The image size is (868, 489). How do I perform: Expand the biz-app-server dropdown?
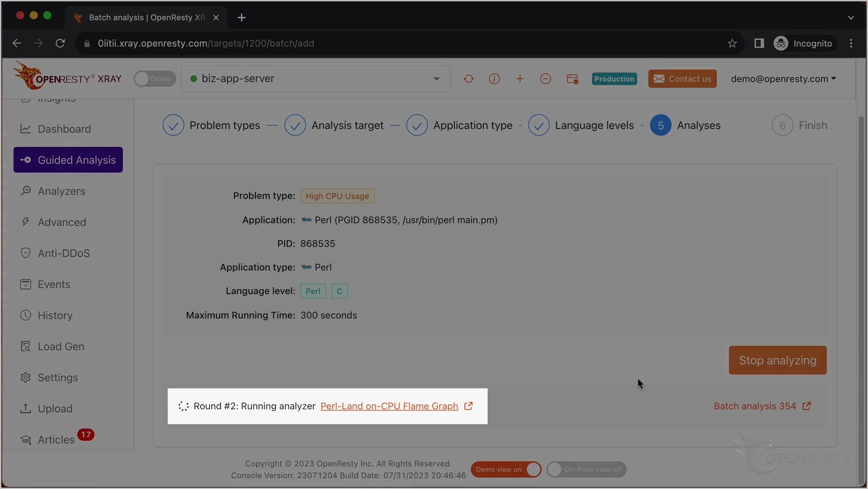316,79
